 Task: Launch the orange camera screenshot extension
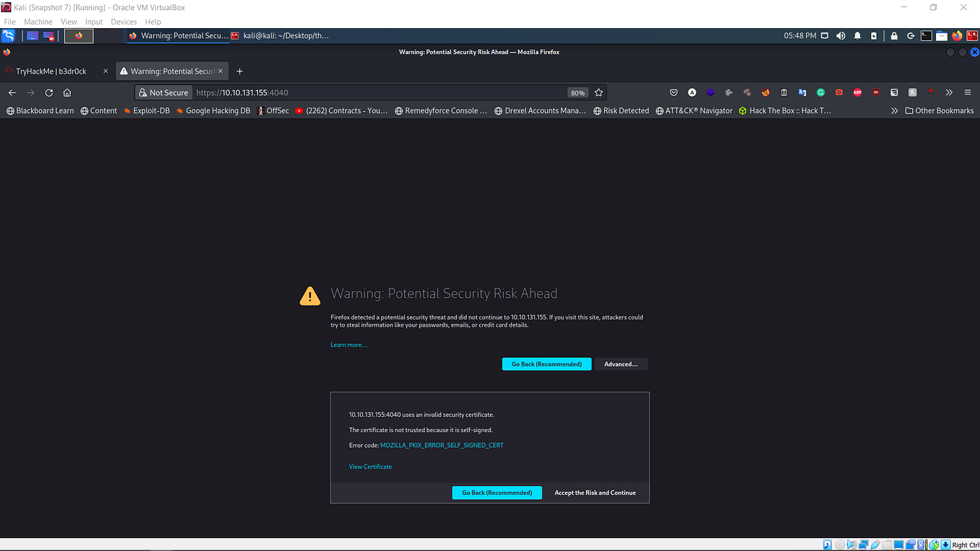coord(839,92)
